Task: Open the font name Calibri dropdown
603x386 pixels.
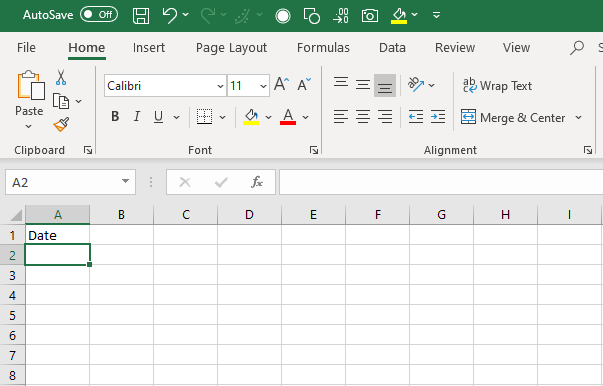Action: [x=220, y=86]
